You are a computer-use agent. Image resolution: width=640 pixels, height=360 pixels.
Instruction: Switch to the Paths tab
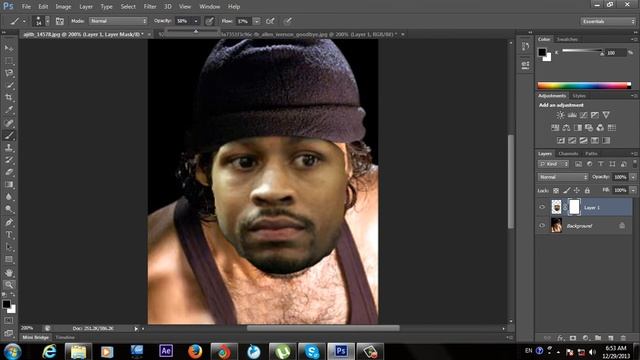pos(591,153)
